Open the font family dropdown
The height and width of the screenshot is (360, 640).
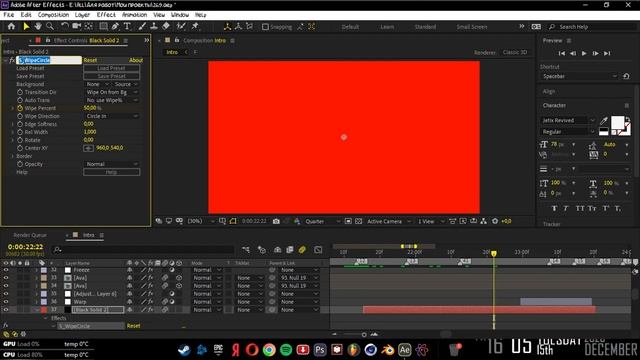568,120
